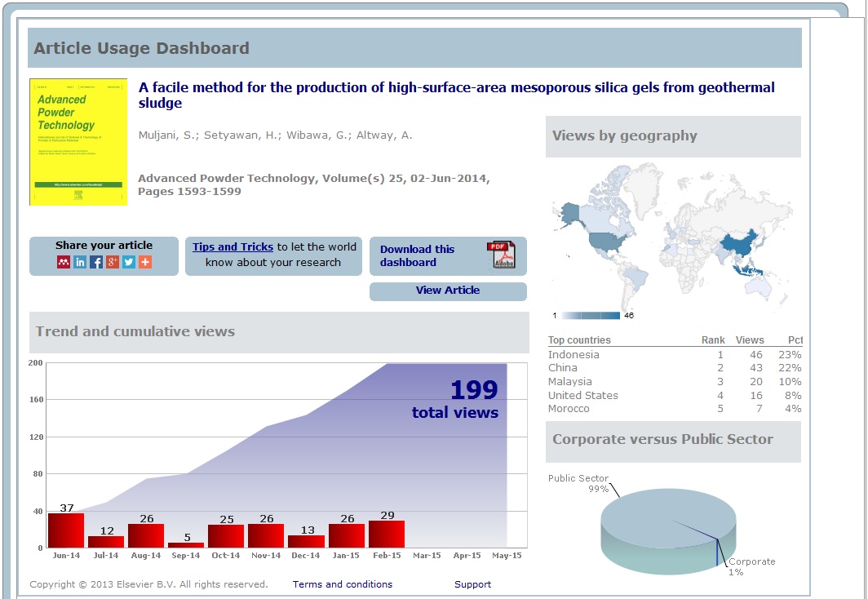
Task: Click Download this dashboard text
Action: tap(417, 255)
